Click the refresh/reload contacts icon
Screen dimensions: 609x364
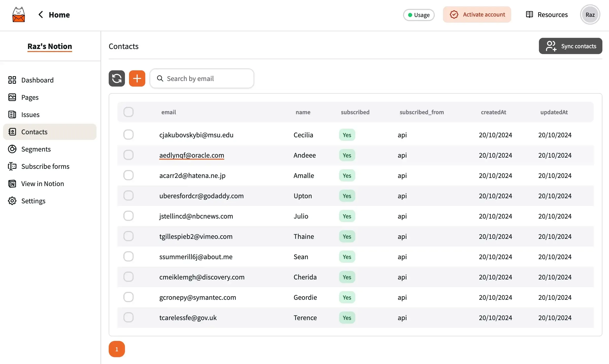click(x=117, y=78)
